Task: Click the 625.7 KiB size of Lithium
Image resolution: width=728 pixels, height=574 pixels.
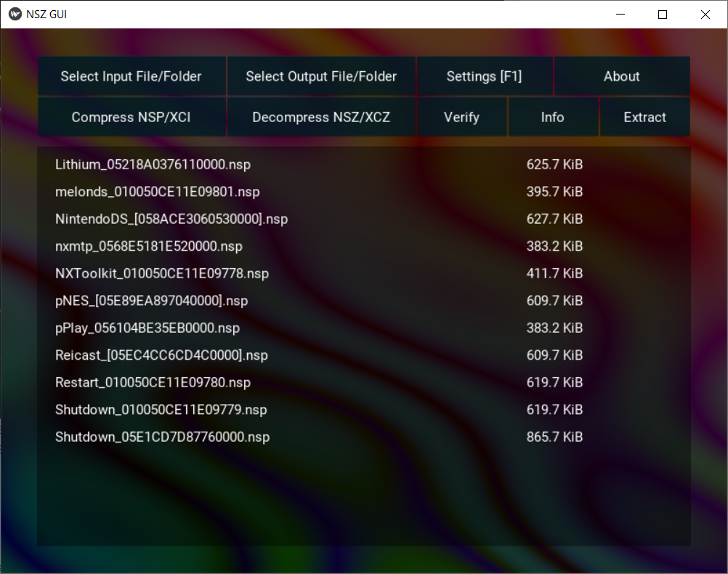Action: click(x=554, y=164)
